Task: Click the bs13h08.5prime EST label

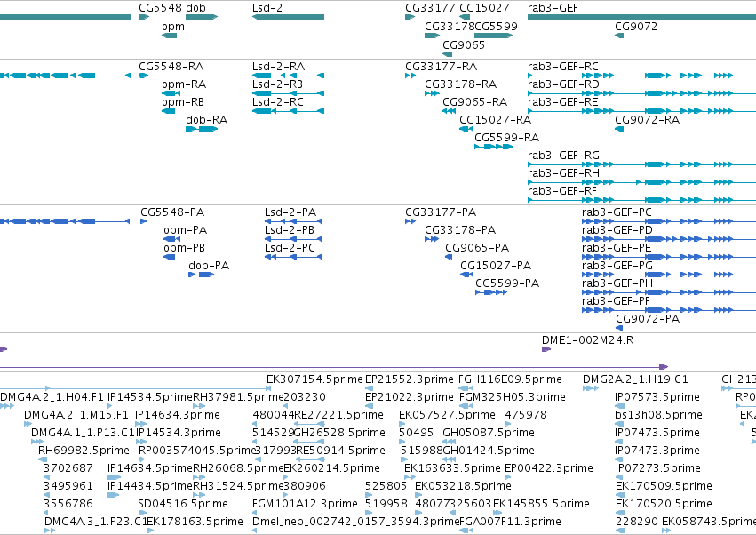Action: (658, 415)
